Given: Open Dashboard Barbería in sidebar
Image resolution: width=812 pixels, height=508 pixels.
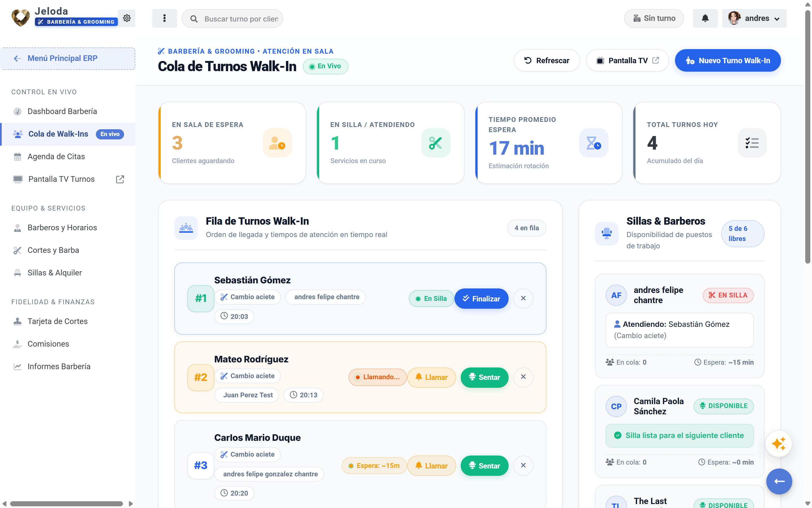Looking at the screenshot, I should click(x=68, y=111).
